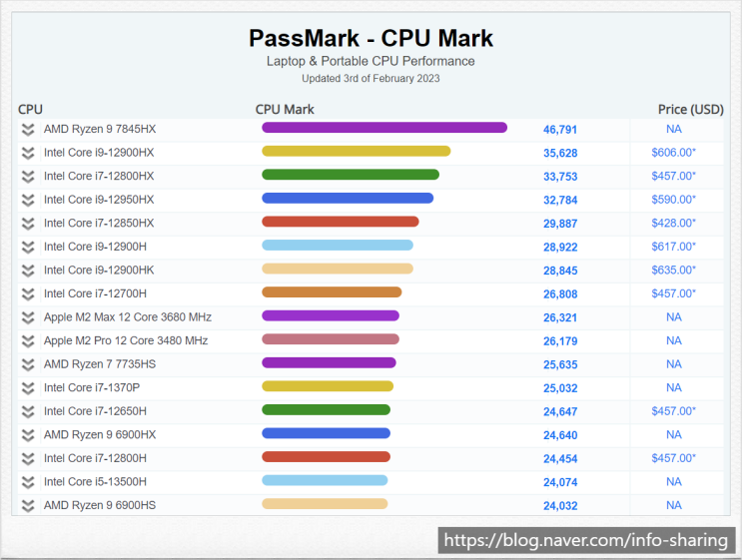
Task: Expand the Intel Core i7-12800HX row chevron
Action: coord(28,177)
